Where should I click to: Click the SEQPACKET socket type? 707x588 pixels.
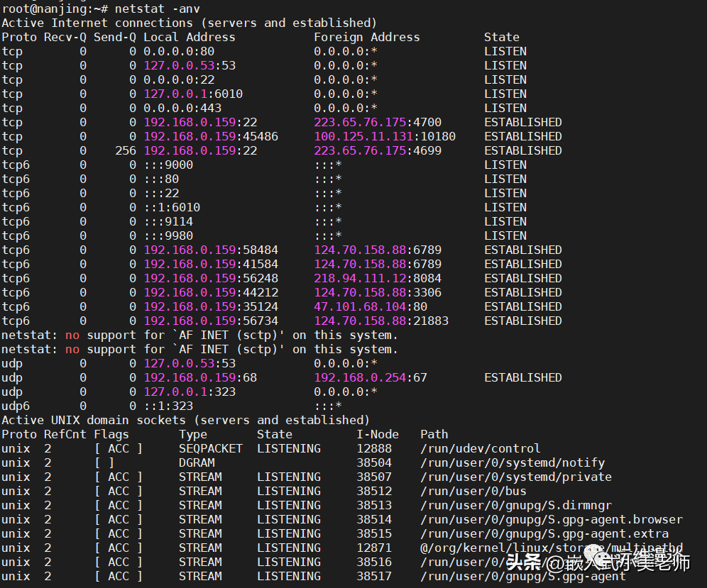click(x=210, y=448)
